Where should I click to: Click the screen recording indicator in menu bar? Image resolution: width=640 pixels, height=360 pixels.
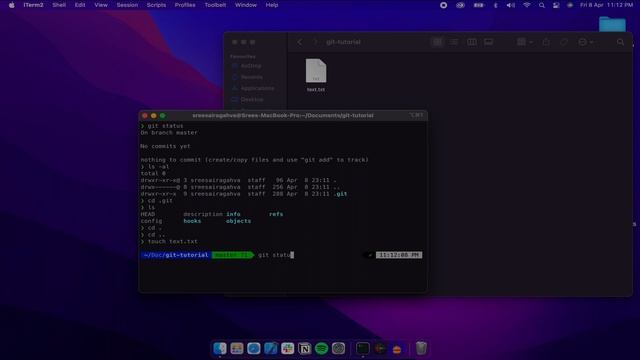coord(443,5)
